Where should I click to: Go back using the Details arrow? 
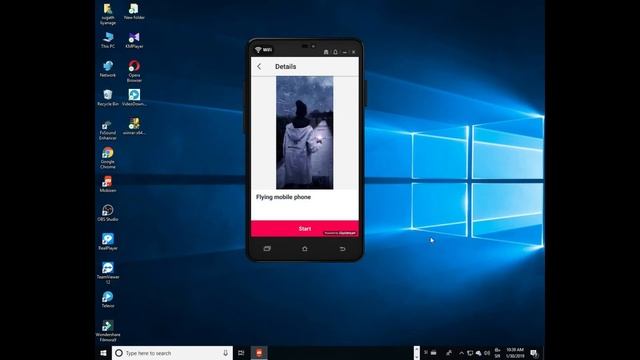(x=259, y=67)
